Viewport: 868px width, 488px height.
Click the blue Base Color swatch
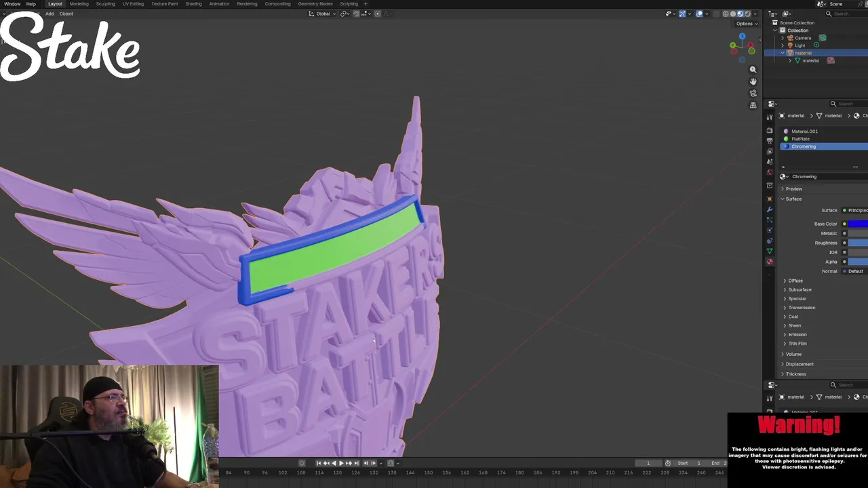point(858,224)
